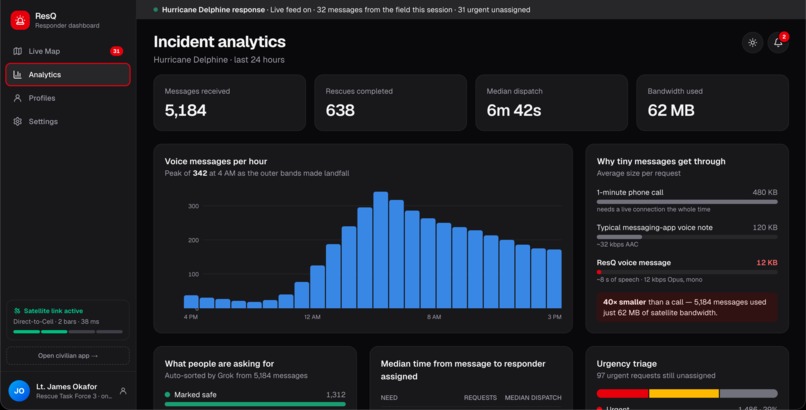Open Lt. James Okafor profile

[x=68, y=391]
